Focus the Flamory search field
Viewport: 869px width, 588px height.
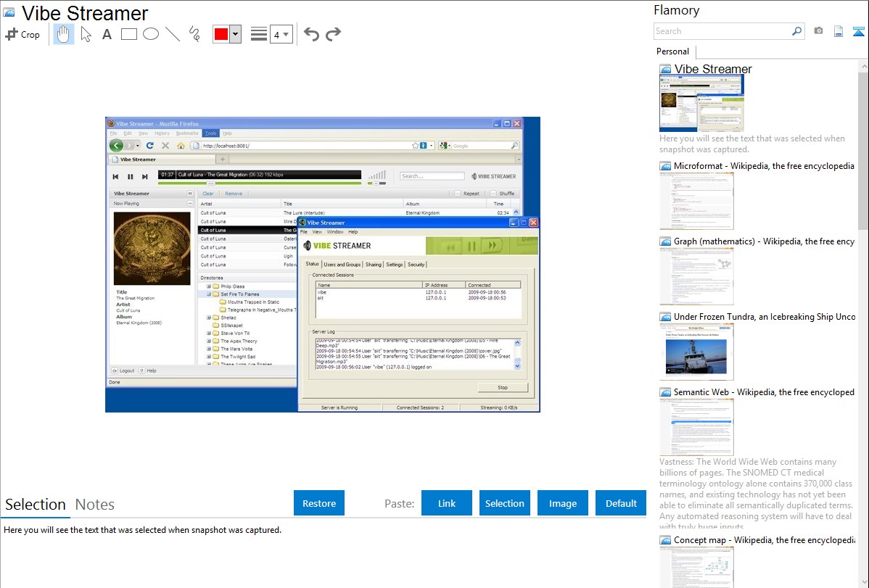[722, 31]
